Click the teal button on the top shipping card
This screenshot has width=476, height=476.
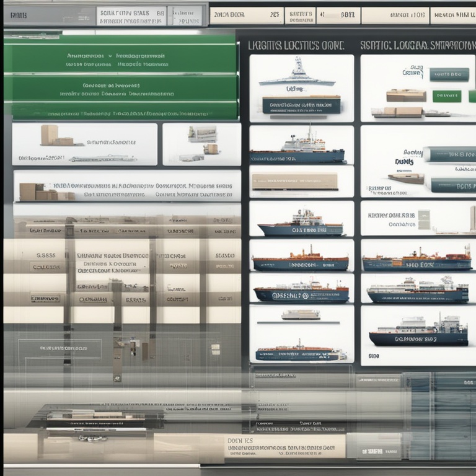click(449, 74)
